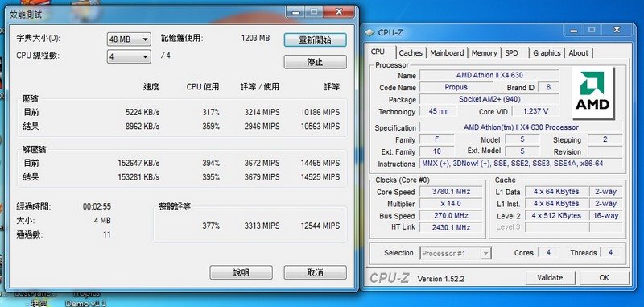Click the elapsed time 00:02:55 value
This screenshot has width=644, height=307.
click(x=97, y=206)
